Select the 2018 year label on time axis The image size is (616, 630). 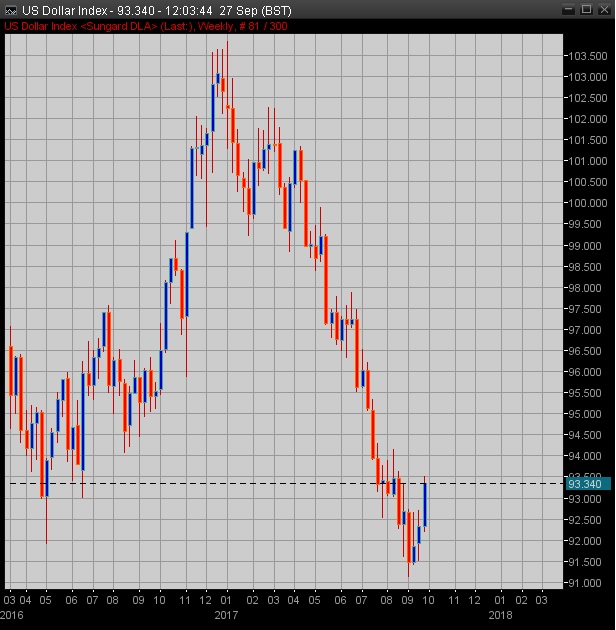click(x=498, y=616)
